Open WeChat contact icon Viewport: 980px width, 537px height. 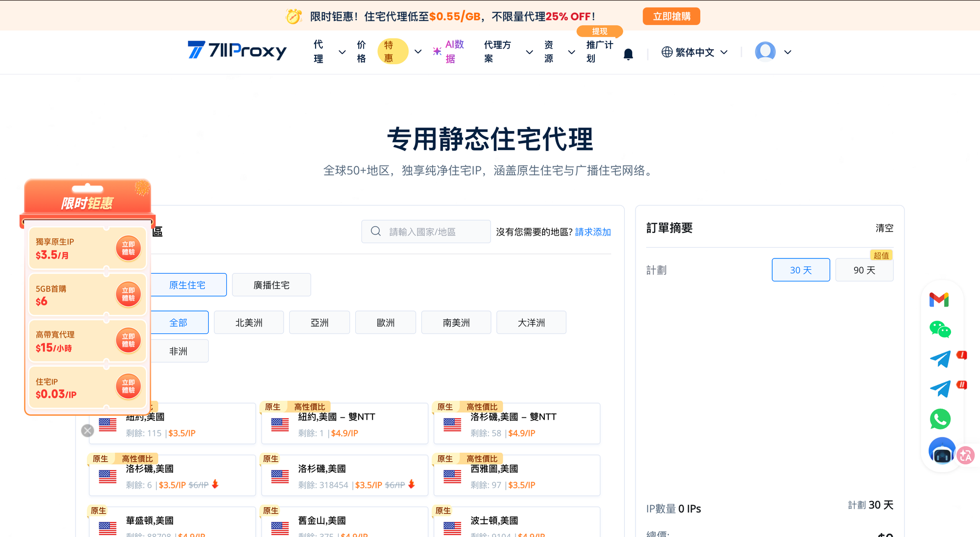click(x=940, y=329)
